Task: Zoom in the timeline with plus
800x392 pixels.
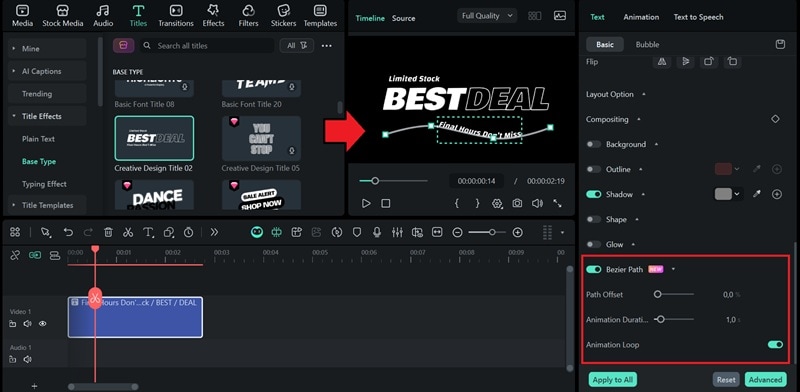Action: 517,232
